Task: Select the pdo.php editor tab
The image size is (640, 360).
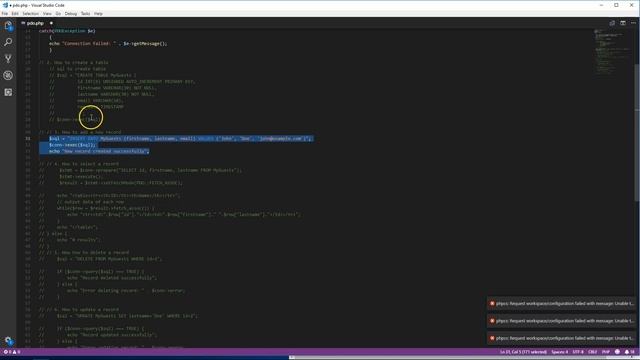Action: coord(37,23)
